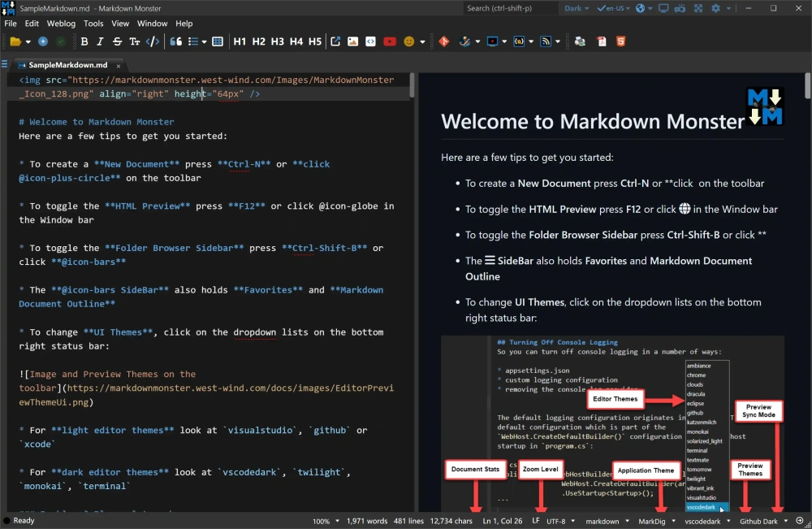The height and width of the screenshot is (529, 812).
Task: Click the Tт text formatting icon
Action: [x=134, y=41]
